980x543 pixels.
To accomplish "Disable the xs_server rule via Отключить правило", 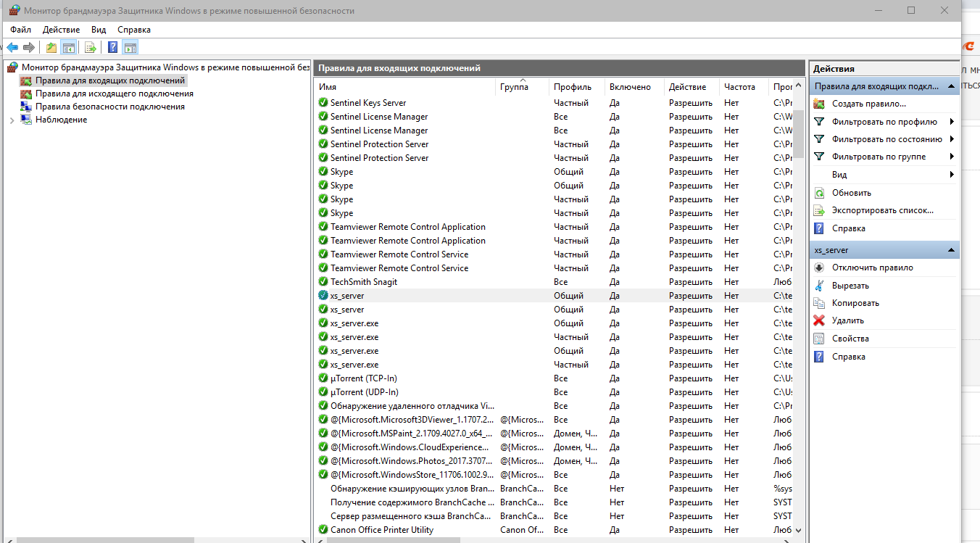I will tap(872, 268).
